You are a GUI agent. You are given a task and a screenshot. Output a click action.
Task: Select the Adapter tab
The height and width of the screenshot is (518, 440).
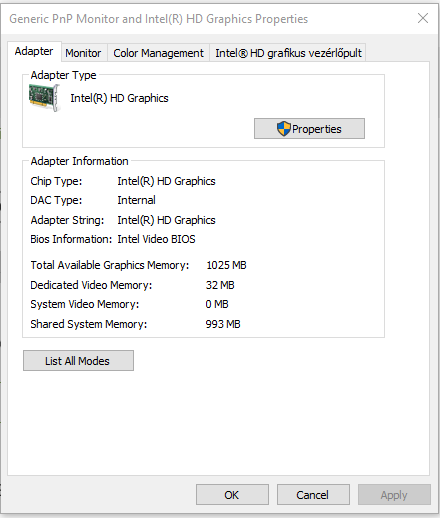[x=34, y=51]
